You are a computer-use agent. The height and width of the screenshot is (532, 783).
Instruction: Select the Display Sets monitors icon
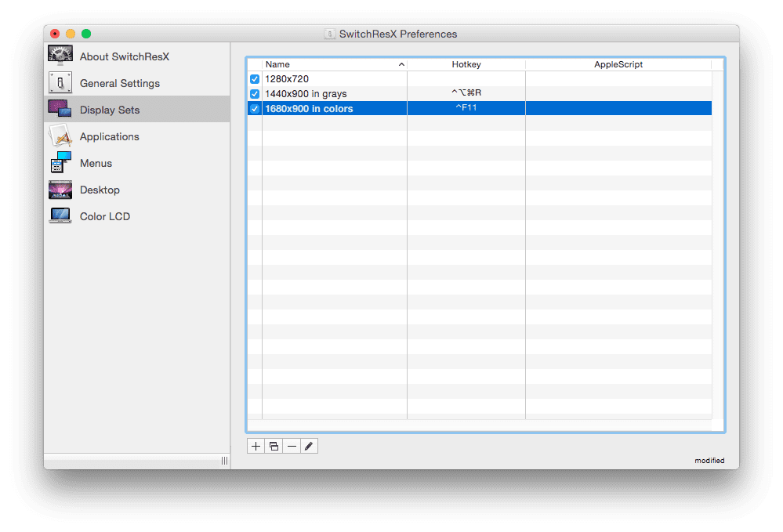click(x=60, y=109)
